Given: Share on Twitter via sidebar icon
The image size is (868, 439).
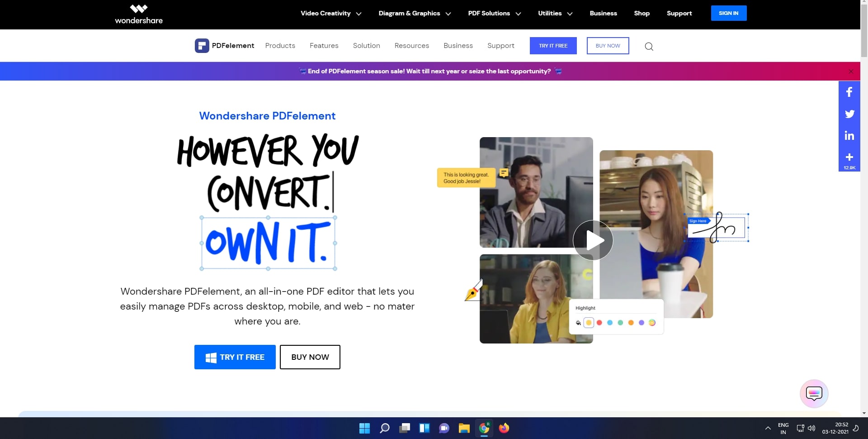Looking at the screenshot, I should click(849, 114).
